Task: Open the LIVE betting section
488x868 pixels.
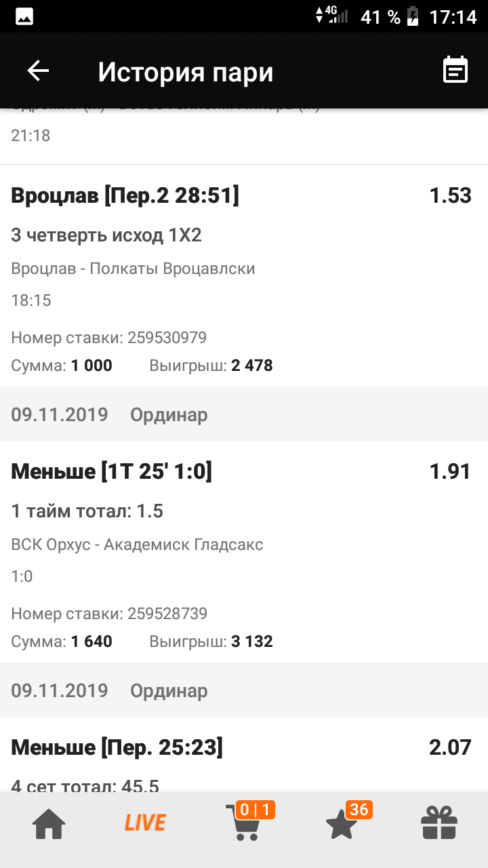Action: 145,823
